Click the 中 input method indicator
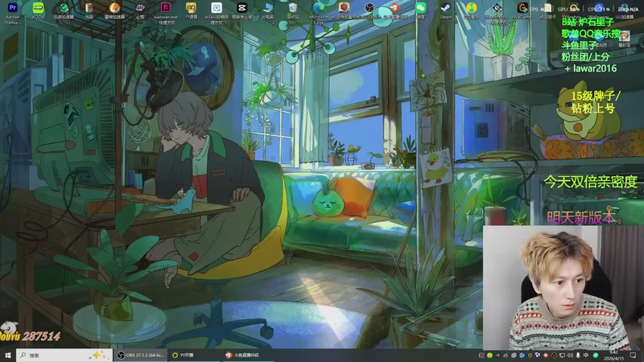The image size is (644, 362). (x=586, y=355)
